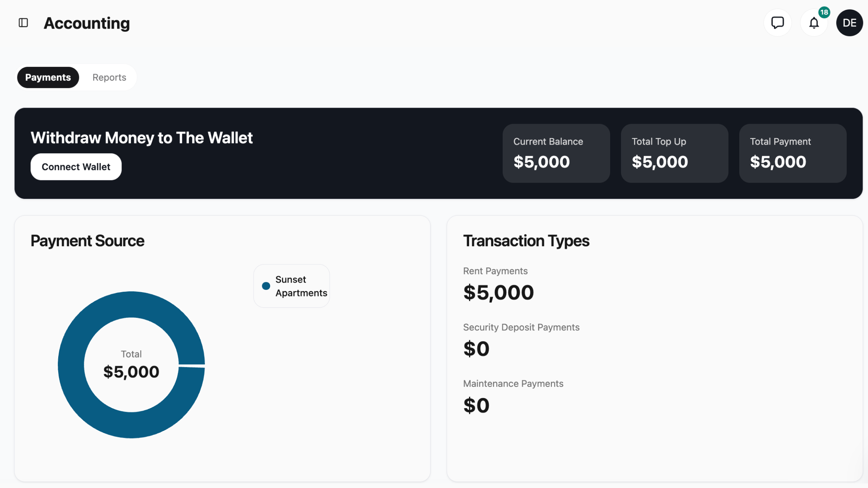Select the Rent Payments amount
This screenshot has width=868, height=488.
click(498, 292)
